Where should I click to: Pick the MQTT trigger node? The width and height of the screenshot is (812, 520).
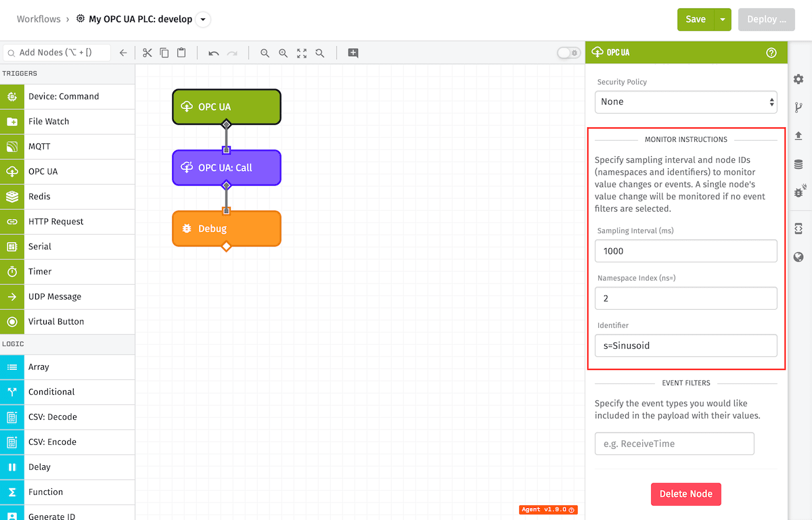68,147
